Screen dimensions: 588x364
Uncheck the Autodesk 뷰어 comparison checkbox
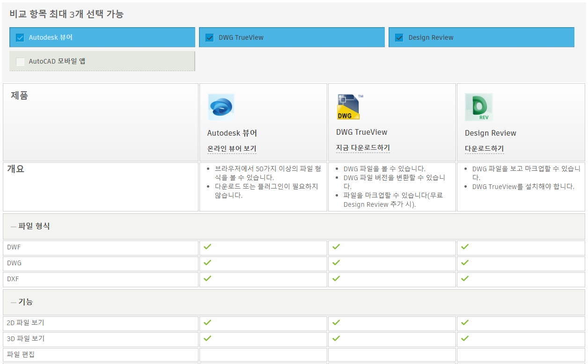click(20, 37)
